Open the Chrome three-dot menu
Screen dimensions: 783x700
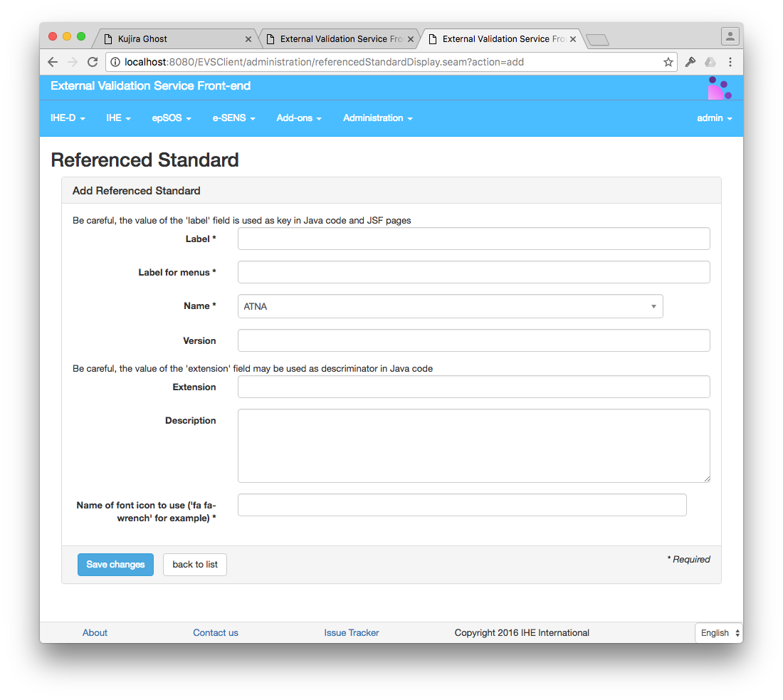730,62
